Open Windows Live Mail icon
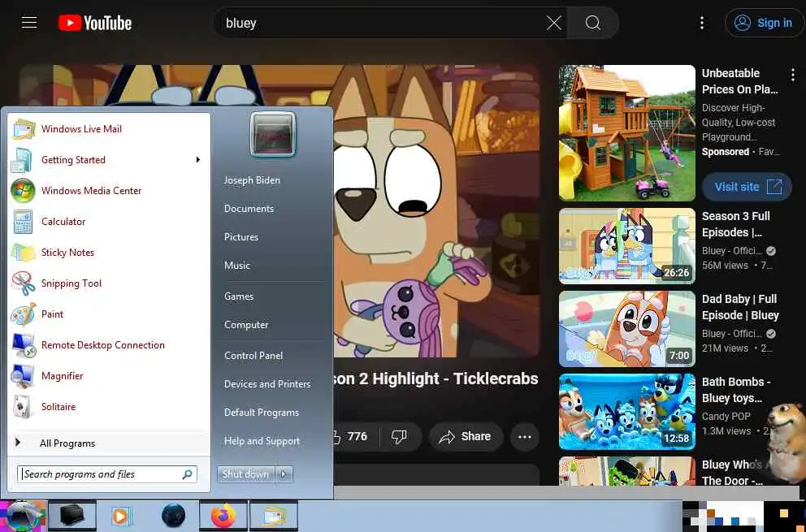The width and height of the screenshot is (806, 532). point(23,129)
